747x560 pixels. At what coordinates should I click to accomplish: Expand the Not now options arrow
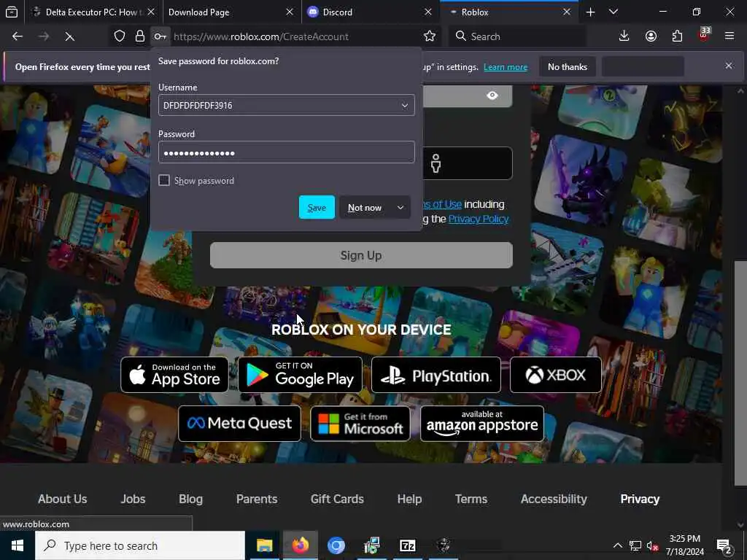click(x=400, y=207)
